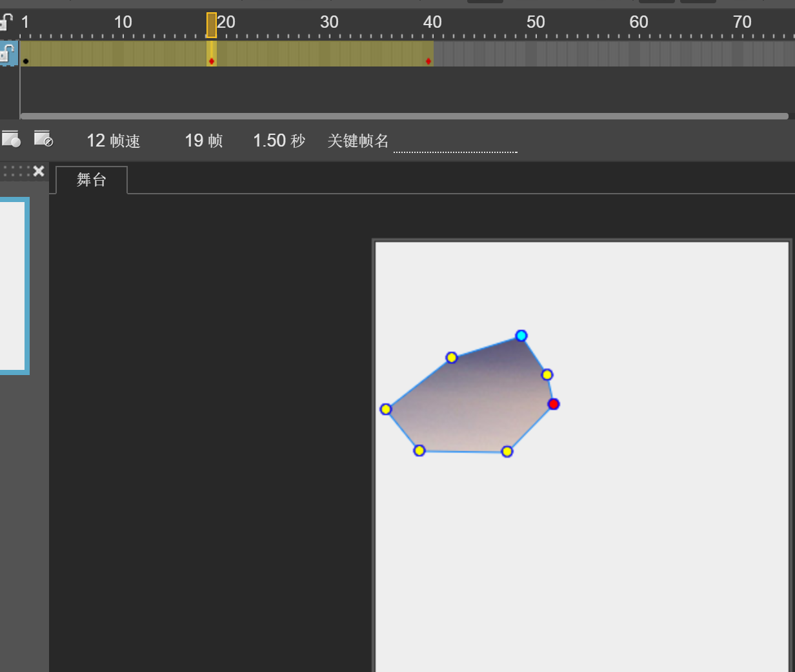Click the 关键帧名 input field
The height and width of the screenshot is (672, 795).
(x=455, y=142)
